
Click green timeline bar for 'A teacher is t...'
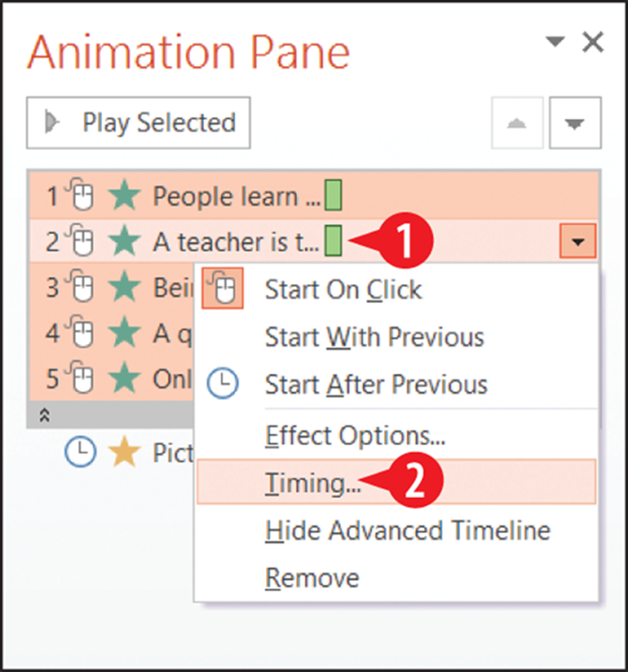coord(333,241)
